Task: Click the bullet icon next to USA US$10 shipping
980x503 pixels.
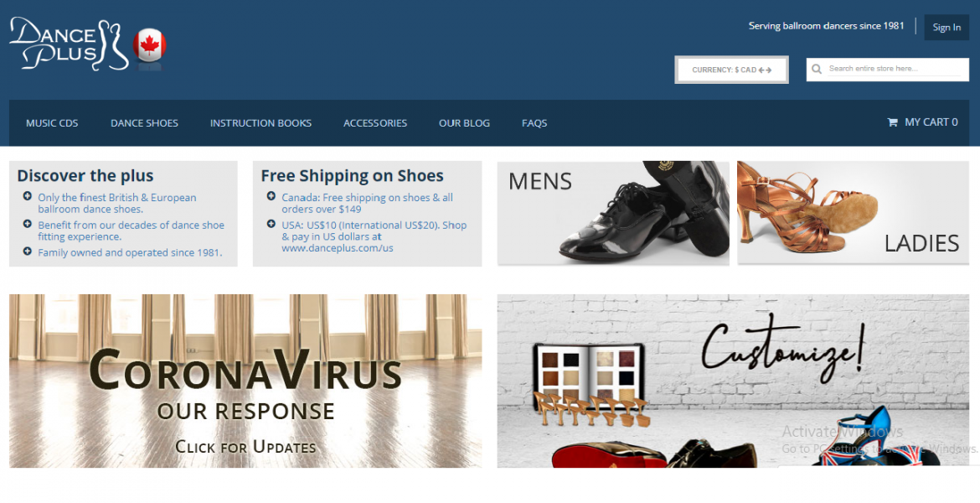Action: 271,224
